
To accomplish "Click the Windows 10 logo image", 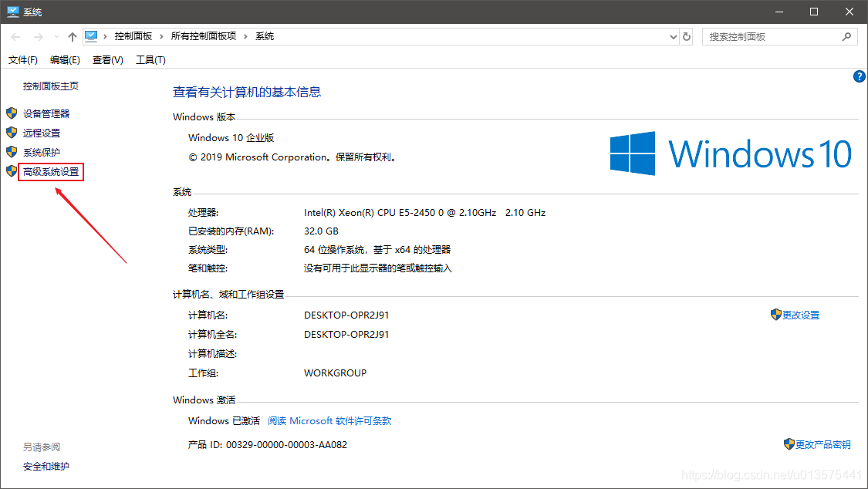I will [x=731, y=153].
